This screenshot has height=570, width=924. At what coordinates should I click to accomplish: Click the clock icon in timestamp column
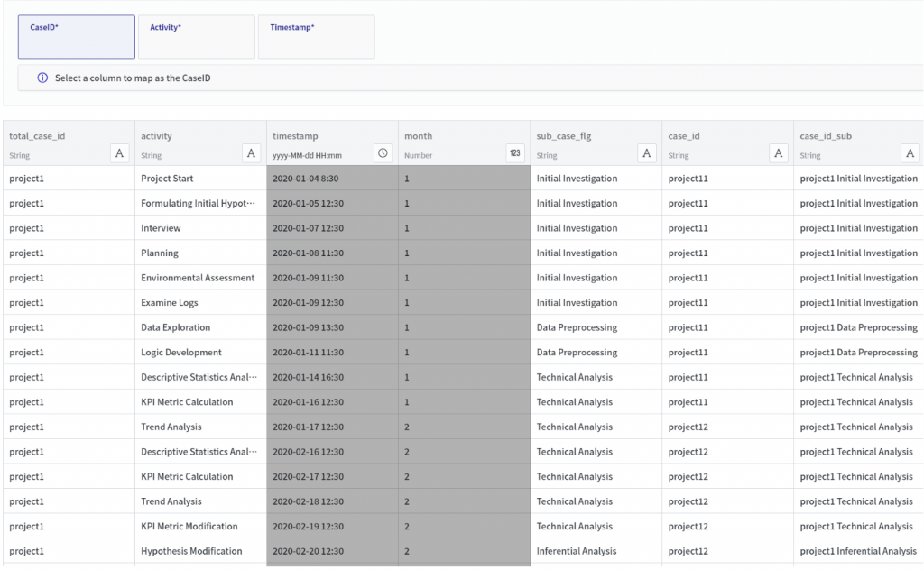pos(383,153)
